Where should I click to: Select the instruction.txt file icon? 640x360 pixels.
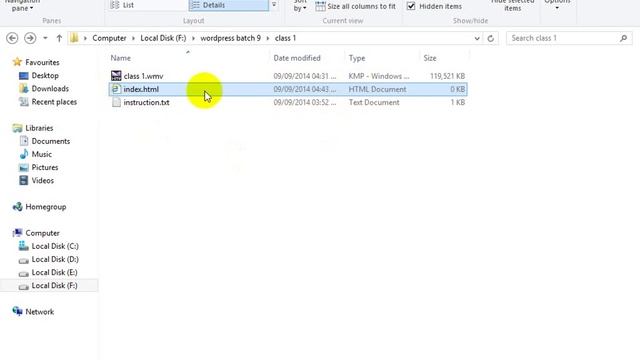click(x=116, y=102)
